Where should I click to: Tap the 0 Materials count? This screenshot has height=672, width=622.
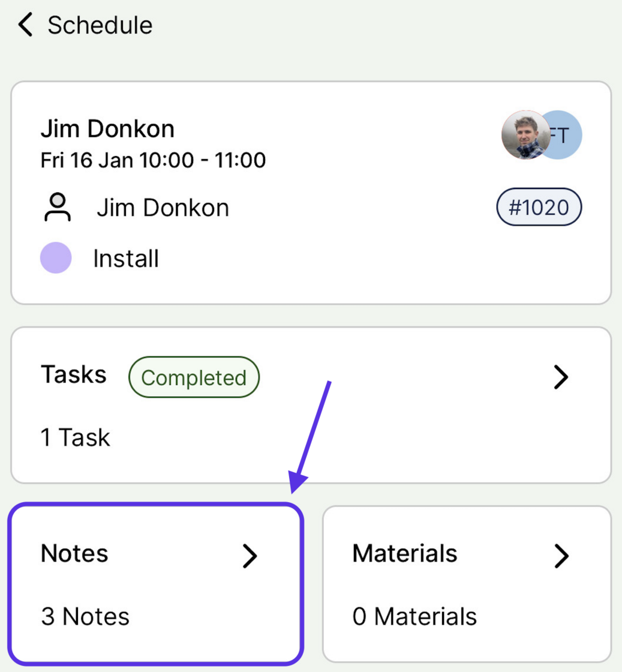pyautogui.click(x=414, y=616)
